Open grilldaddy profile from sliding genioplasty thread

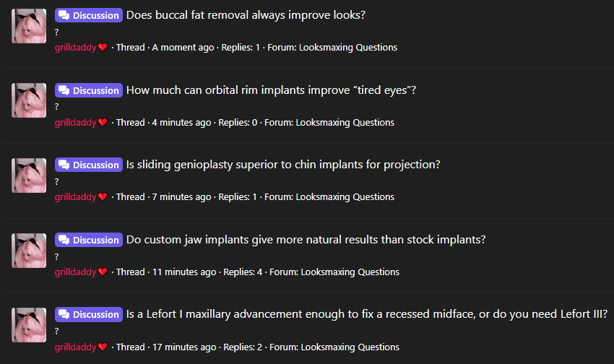[75, 197]
